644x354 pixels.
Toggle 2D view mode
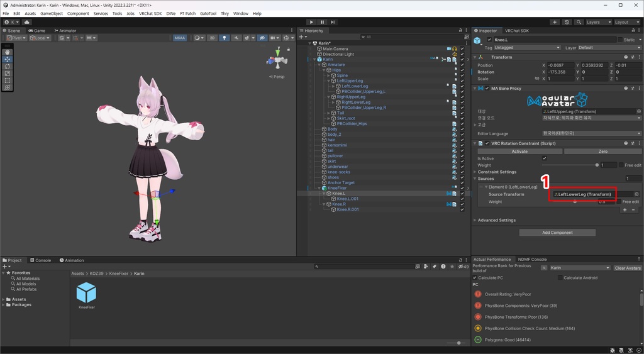click(213, 38)
